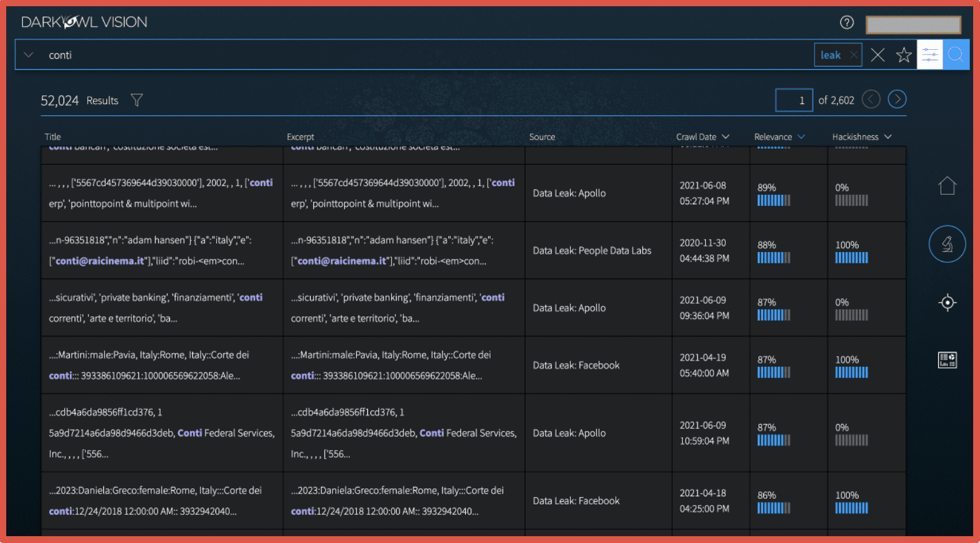Open the results filter funnel icon
Viewport: 980px width, 543px height.
point(137,100)
